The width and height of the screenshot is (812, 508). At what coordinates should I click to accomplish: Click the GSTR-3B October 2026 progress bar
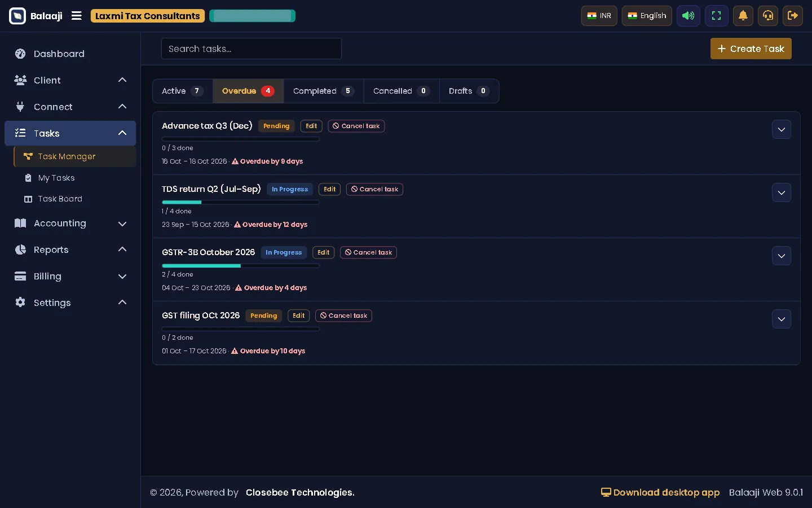pyautogui.click(x=241, y=265)
